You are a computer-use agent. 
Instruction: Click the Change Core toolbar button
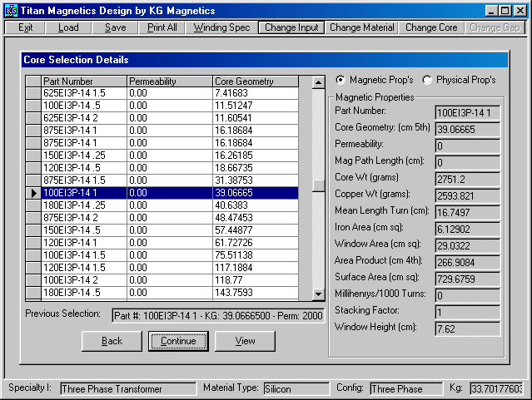[431, 27]
